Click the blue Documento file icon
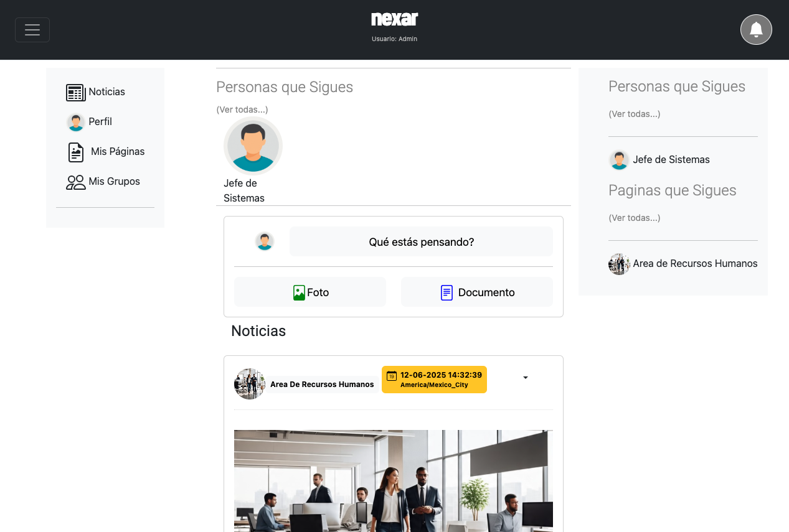 (x=446, y=292)
